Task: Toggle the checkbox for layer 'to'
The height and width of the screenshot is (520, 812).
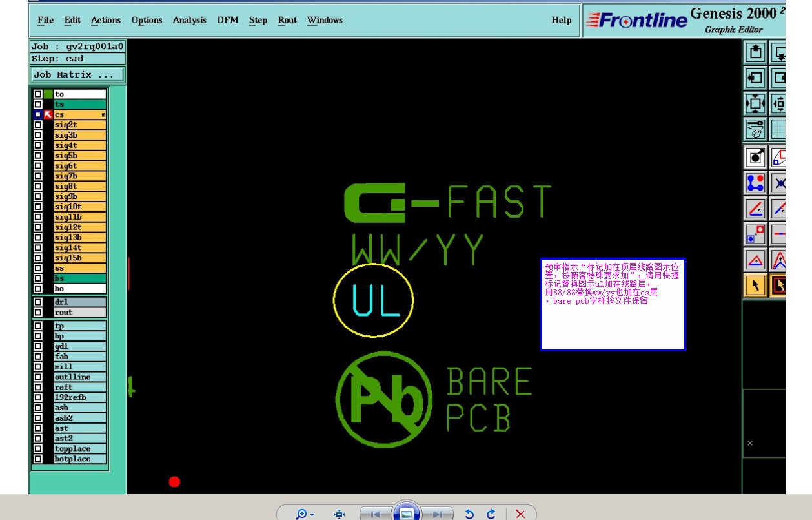Action: coord(38,94)
